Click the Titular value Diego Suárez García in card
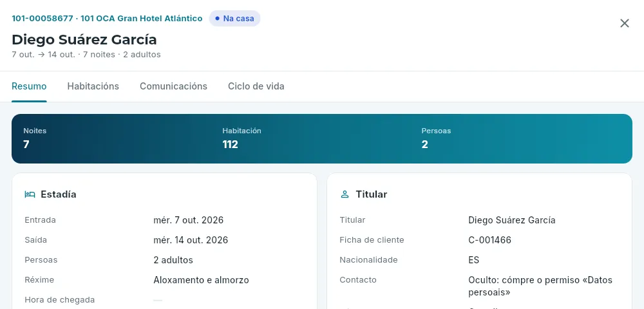Viewport: 644px width, 309px height. pos(512,220)
